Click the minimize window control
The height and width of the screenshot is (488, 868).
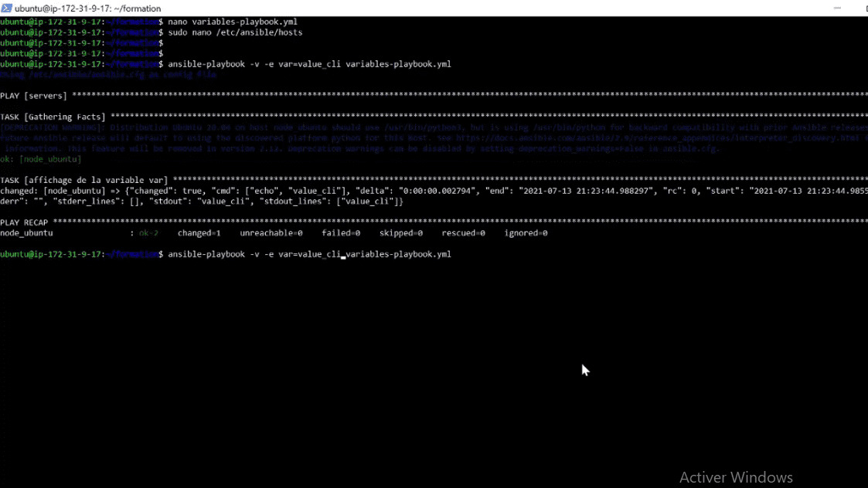836,8
